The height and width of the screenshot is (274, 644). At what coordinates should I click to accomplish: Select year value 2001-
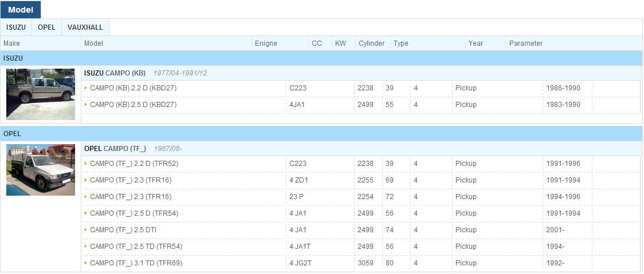(555, 230)
